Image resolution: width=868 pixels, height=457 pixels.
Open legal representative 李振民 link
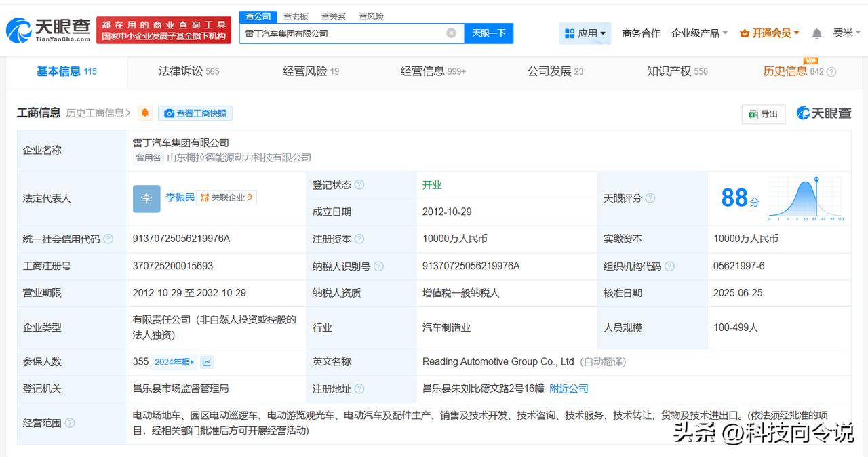(180, 197)
